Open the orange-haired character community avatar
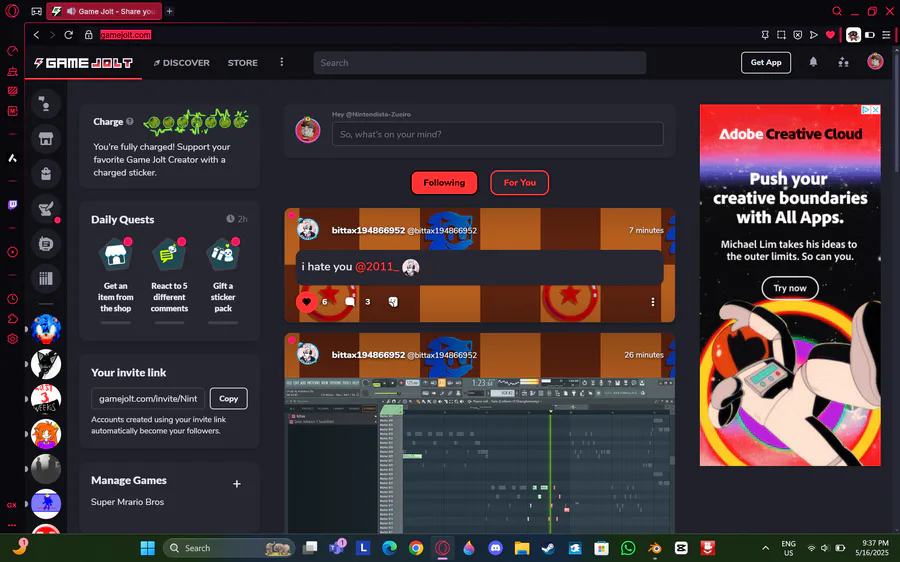Viewport: 900px width, 562px height. tap(46, 433)
